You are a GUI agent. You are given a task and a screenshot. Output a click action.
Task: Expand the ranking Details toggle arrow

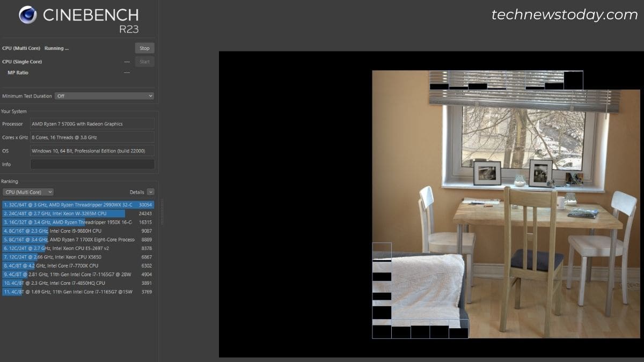[150, 192]
